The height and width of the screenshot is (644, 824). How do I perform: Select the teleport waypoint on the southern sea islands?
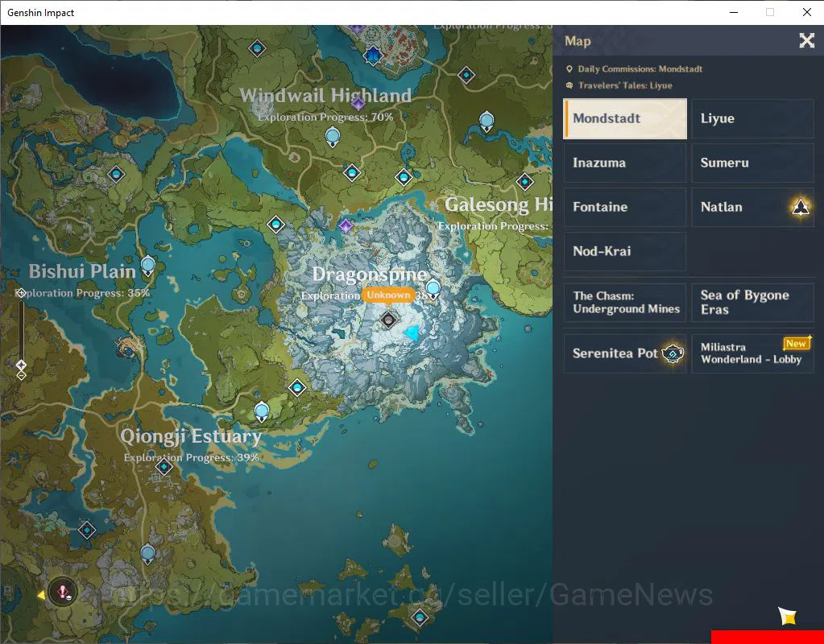[420, 617]
